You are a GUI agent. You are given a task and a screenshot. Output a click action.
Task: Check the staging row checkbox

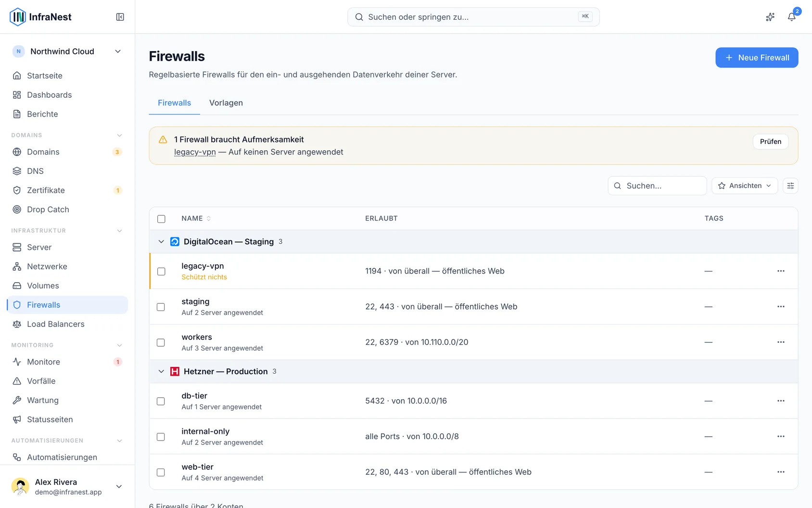[x=161, y=307]
